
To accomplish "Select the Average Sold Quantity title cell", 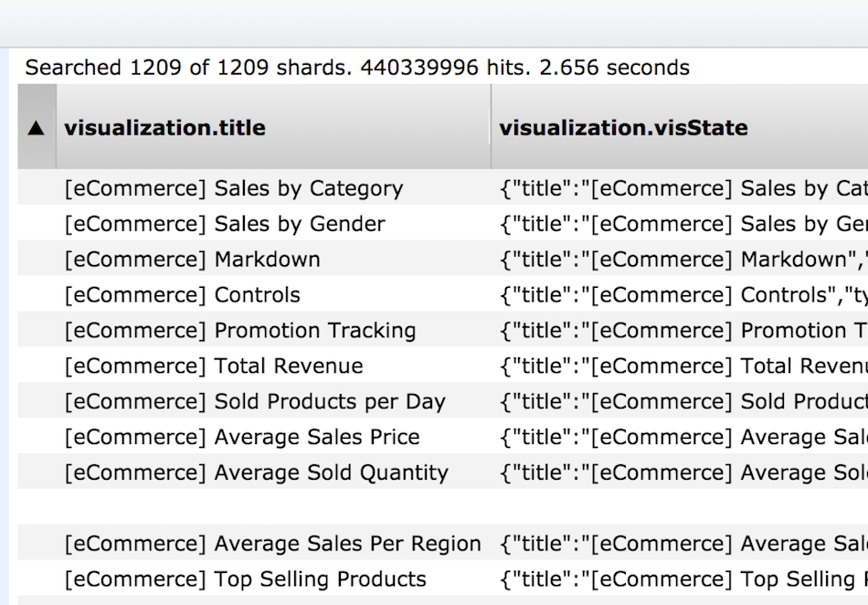I will 257,473.
